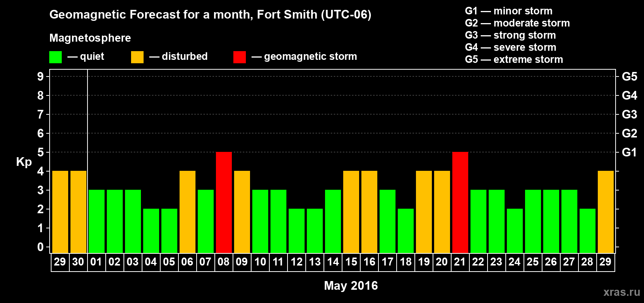
Task: Click date label 08 on the axis
Action: [224, 262]
